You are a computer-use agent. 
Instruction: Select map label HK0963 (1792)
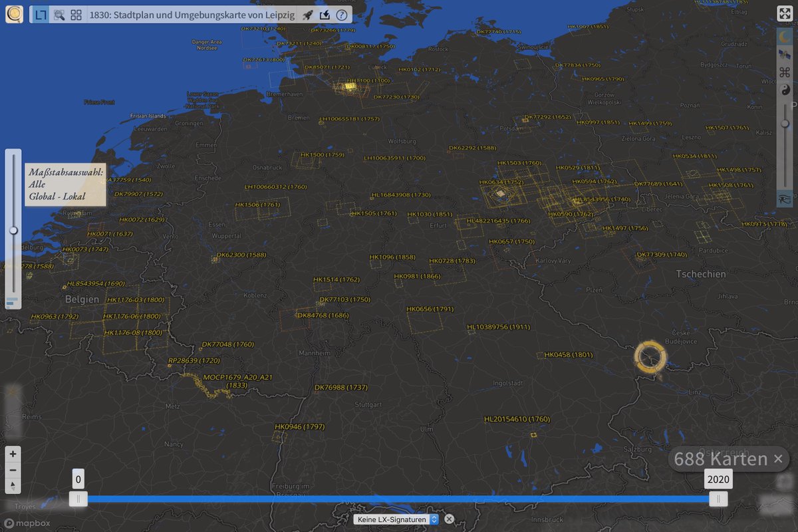tap(54, 317)
